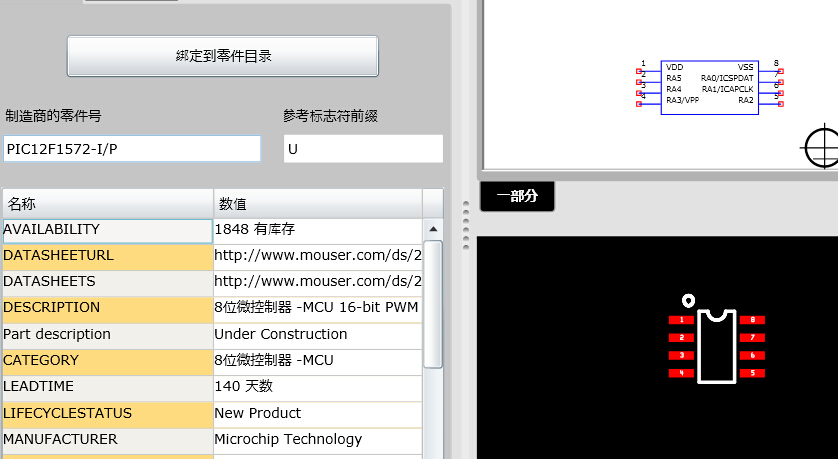Select the MANUFACTURER row name

(108, 441)
